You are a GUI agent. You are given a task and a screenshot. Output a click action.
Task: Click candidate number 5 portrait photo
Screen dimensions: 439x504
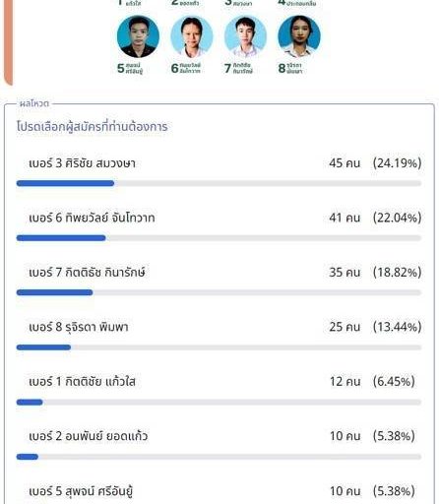(x=138, y=36)
